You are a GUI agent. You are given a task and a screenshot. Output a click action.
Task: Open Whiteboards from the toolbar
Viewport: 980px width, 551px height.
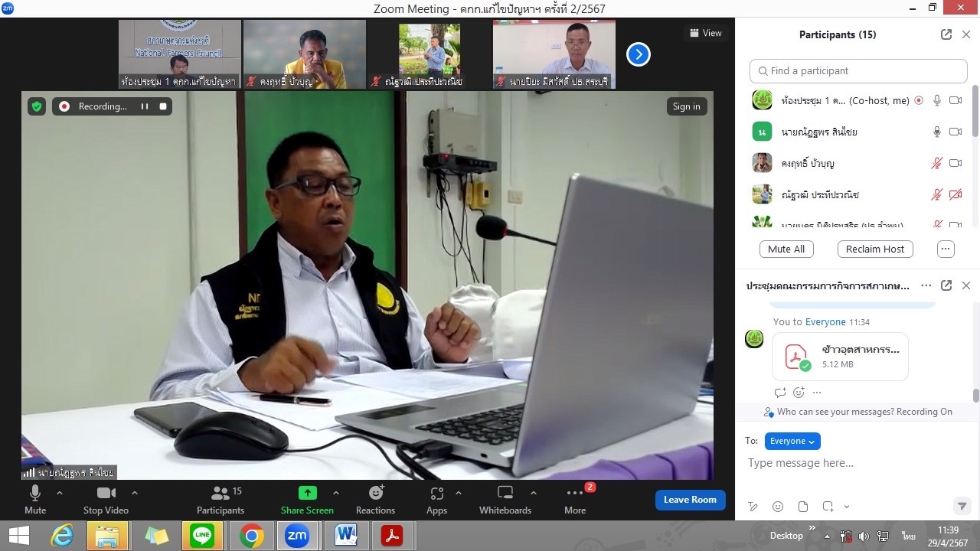505,499
